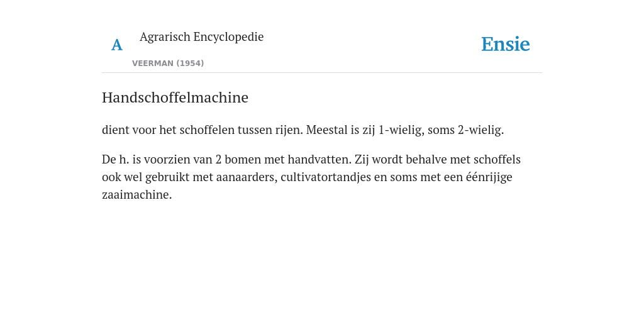Click the horizontal divider below the header

[322, 73]
